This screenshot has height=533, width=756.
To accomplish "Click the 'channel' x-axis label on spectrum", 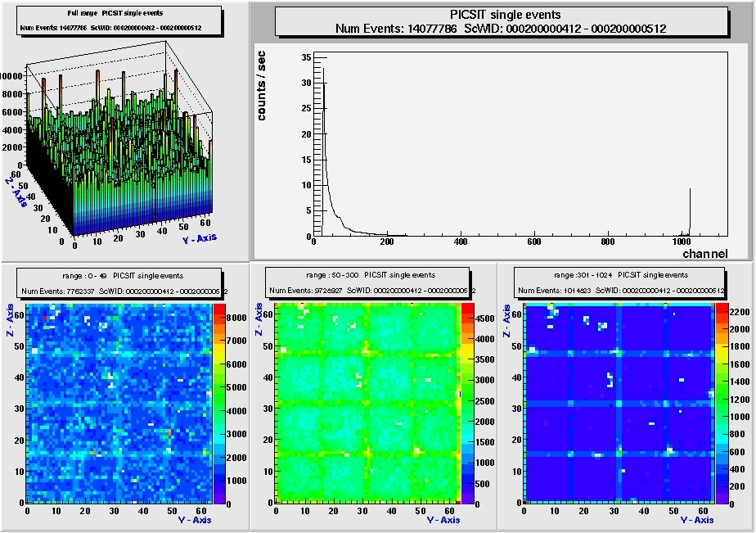I will [x=704, y=254].
